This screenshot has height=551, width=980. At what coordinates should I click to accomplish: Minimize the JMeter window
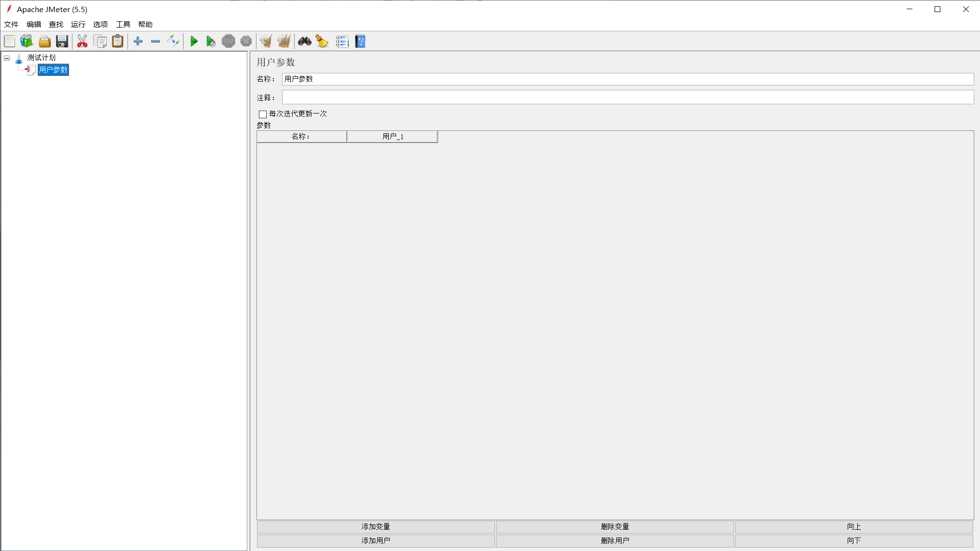(909, 10)
